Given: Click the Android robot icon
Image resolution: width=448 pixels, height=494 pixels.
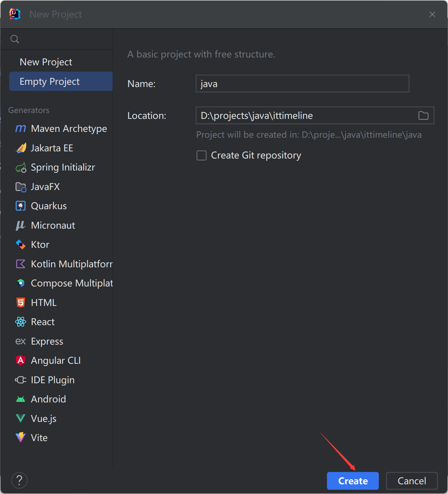Looking at the screenshot, I should pyautogui.click(x=21, y=399).
